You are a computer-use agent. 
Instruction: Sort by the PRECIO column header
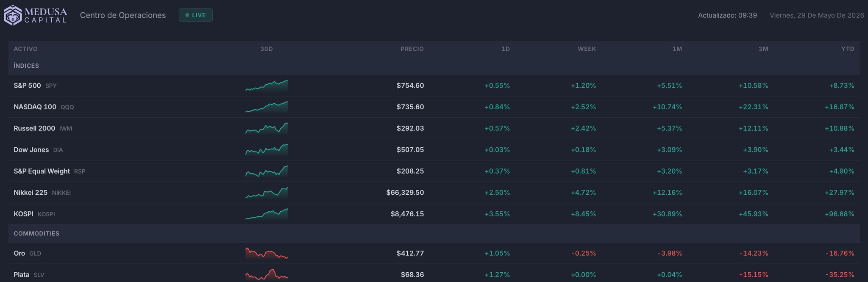pyautogui.click(x=412, y=49)
